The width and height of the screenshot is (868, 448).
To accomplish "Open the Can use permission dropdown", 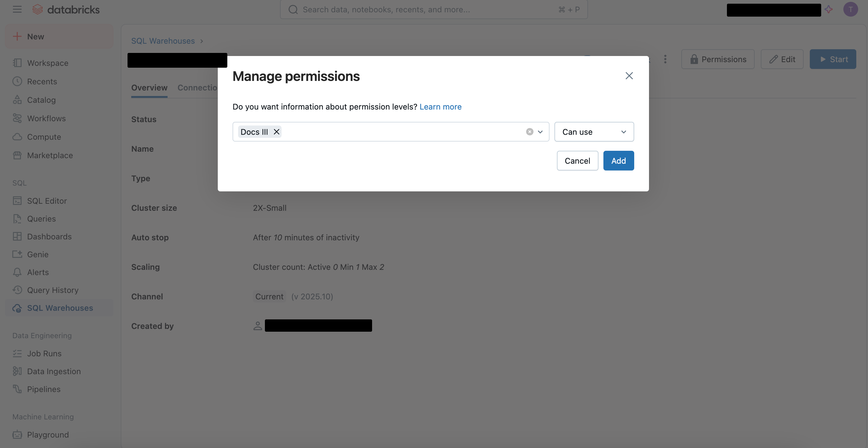I will coord(594,132).
